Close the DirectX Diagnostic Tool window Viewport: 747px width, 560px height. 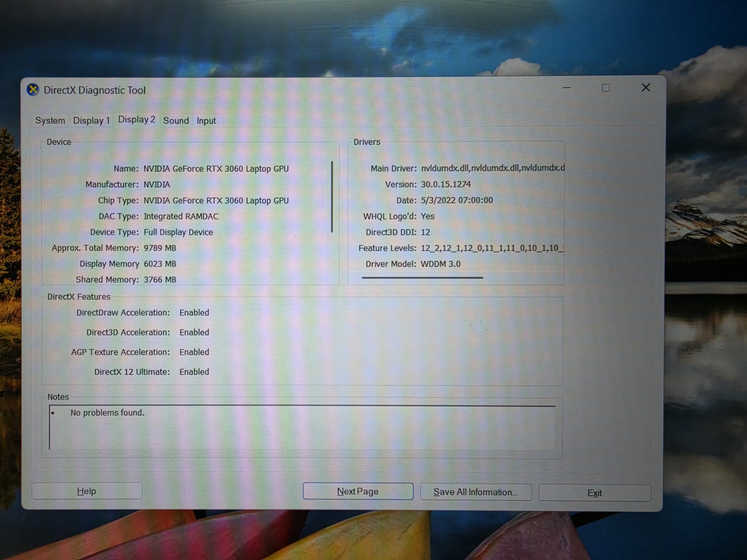click(x=646, y=88)
